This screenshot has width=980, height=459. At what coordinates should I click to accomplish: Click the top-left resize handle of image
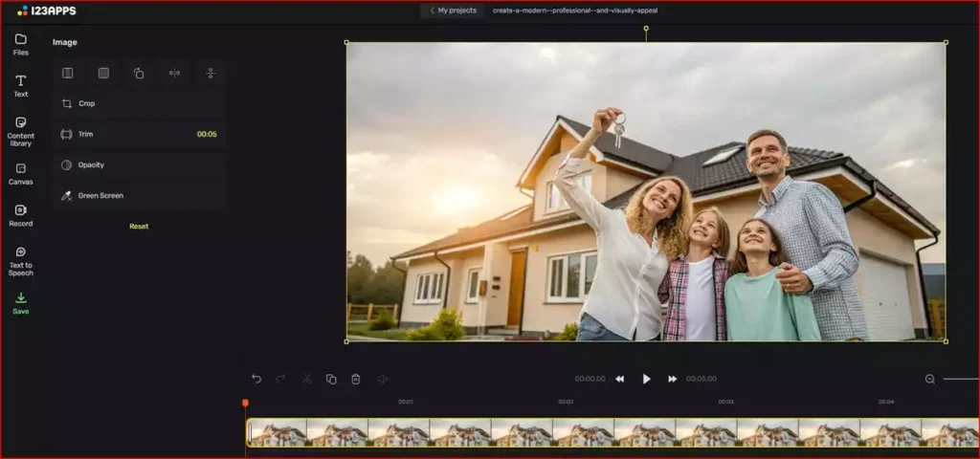pyautogui.click(x=346, y=42)
